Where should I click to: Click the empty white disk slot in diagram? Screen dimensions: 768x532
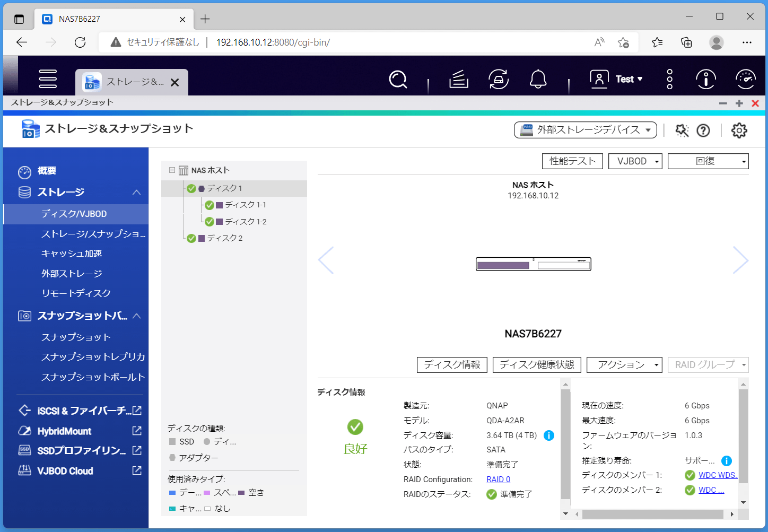[x=564, y=265]
